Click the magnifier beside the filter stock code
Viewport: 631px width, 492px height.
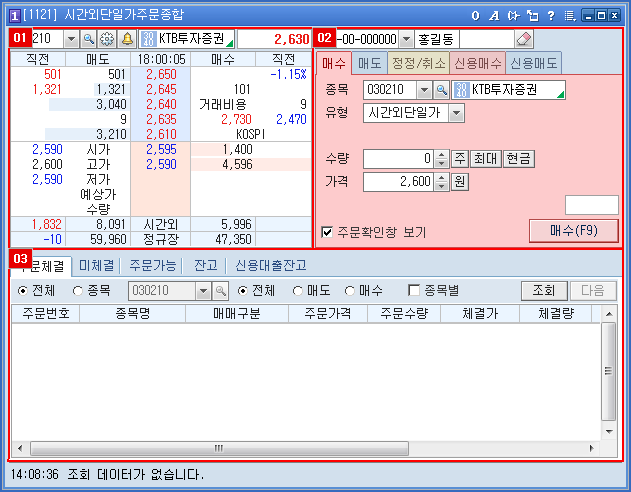pos(221,290)
